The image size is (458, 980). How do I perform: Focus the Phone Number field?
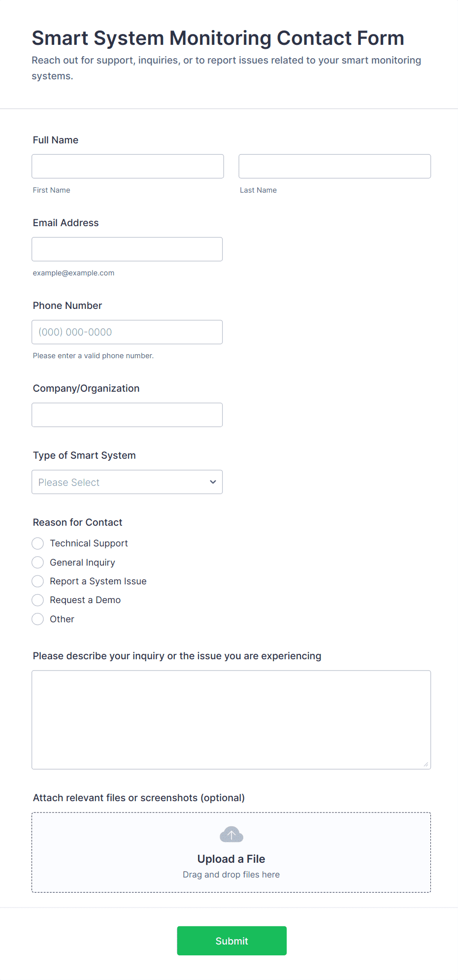(x=127, y=332)
